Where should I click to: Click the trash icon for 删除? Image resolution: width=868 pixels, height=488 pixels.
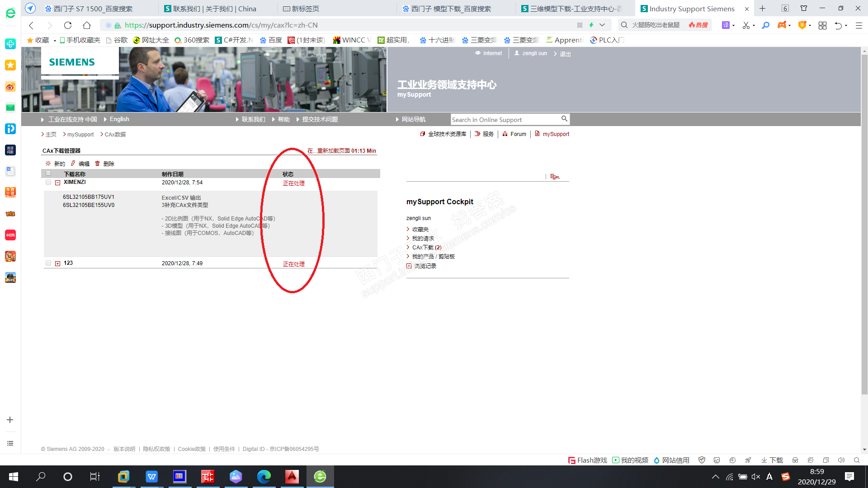(97, 164)
